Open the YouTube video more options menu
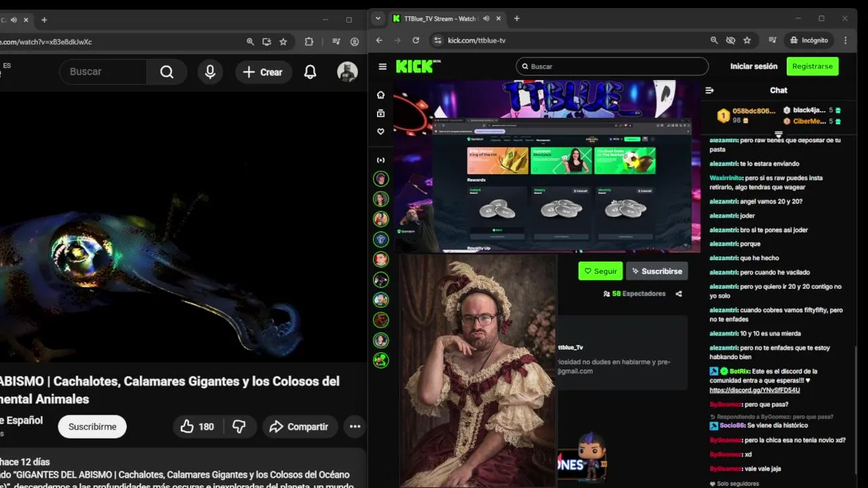This screenshot has height=488, width=868. pyautogui.click(x=355, y=426)
